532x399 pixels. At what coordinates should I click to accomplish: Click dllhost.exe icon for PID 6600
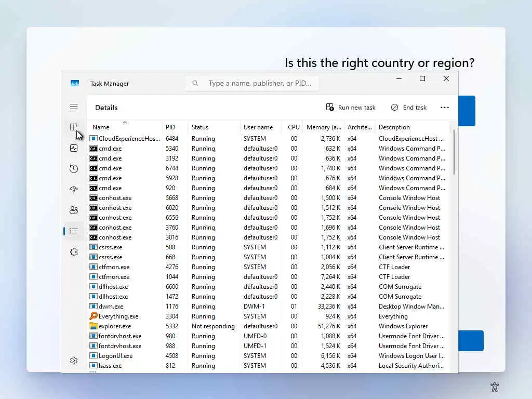(x=94, y=287)
